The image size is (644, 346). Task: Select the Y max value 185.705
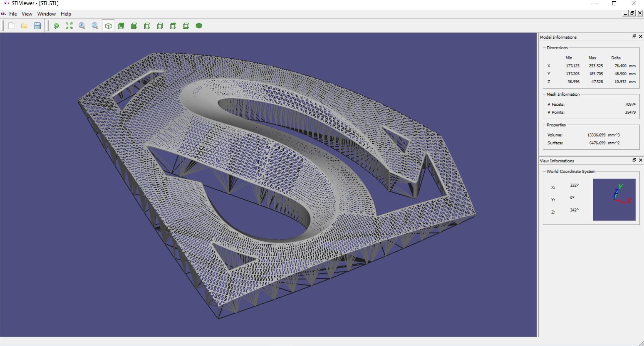pyautogui.click(x=596, y=74)
